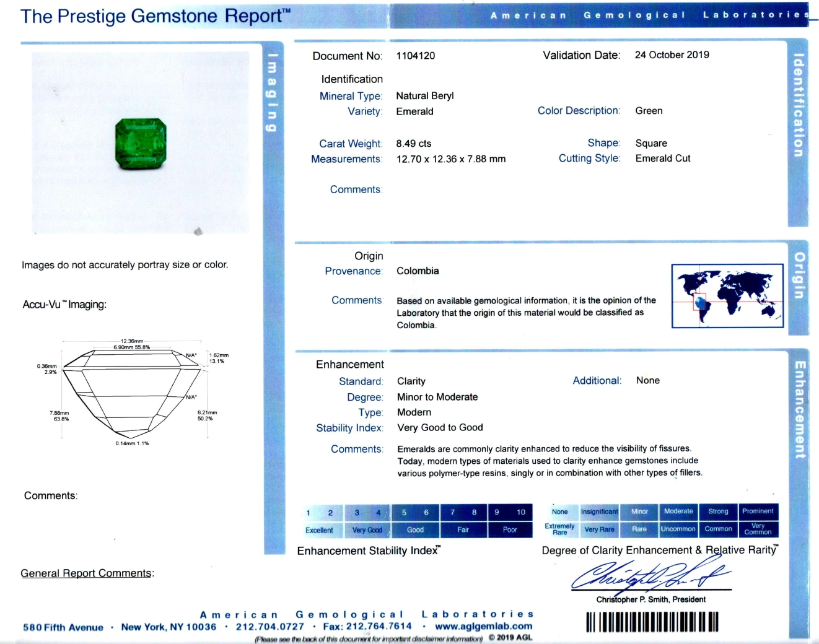
Task: Click the '0.14mm 1.1%' culet dimension
Action: coord(132,443)
